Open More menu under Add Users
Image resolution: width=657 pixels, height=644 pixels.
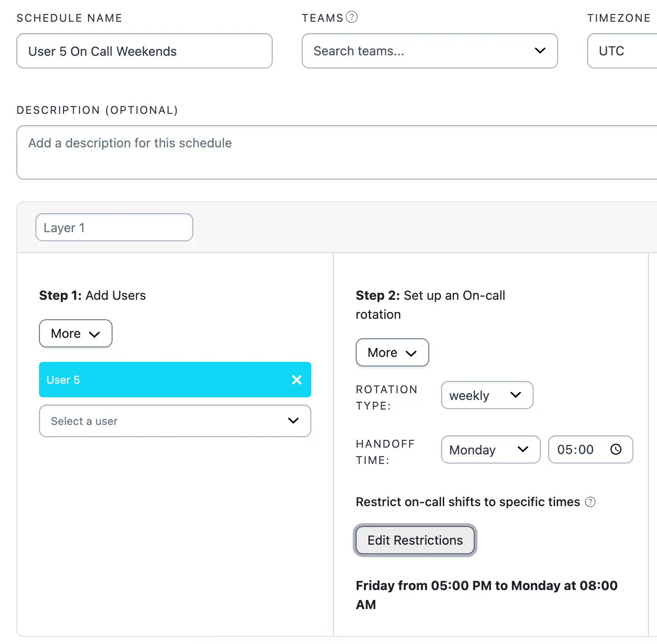click(76, 333)
